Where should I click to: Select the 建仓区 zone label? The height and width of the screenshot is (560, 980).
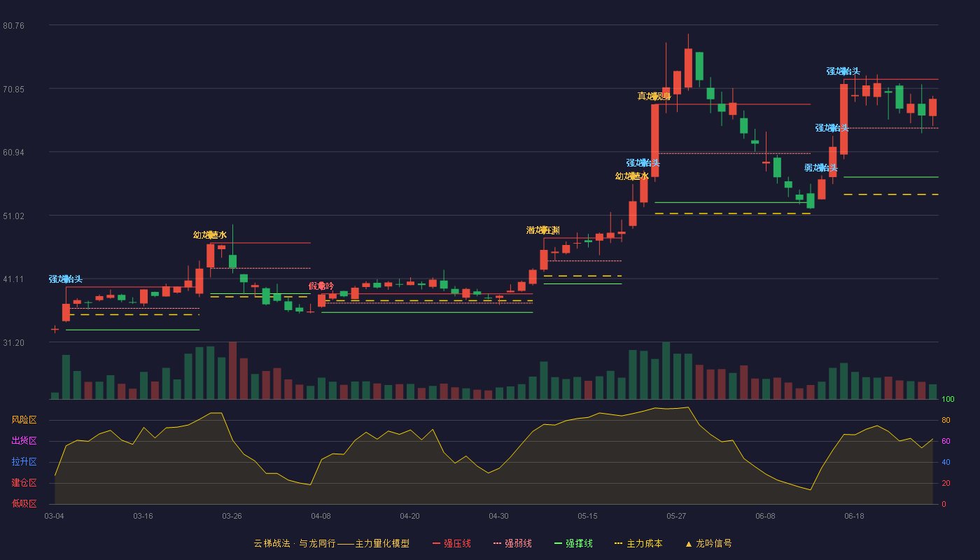coord(24,483)
